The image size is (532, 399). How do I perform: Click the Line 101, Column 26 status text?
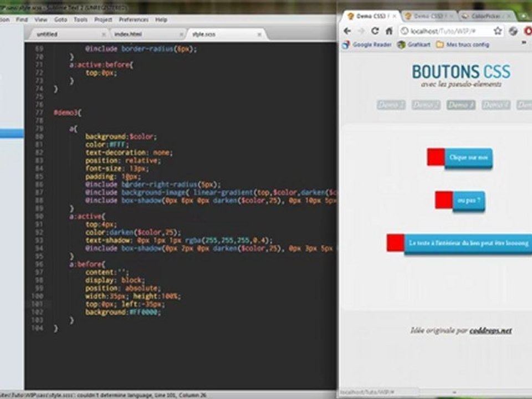181,395
